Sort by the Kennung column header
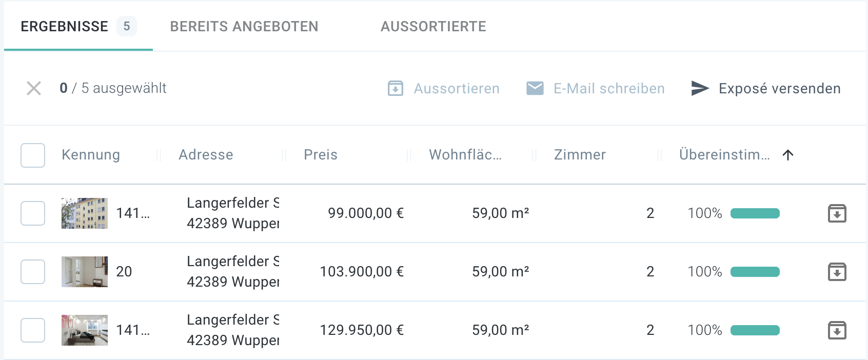868x360 pixels. tap(91, 155)
